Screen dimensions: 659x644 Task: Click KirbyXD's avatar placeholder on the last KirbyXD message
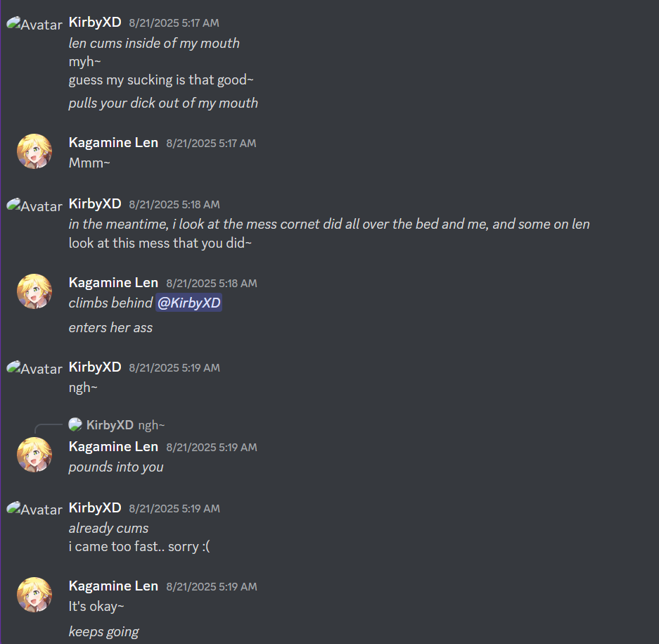tap(34, 509)
